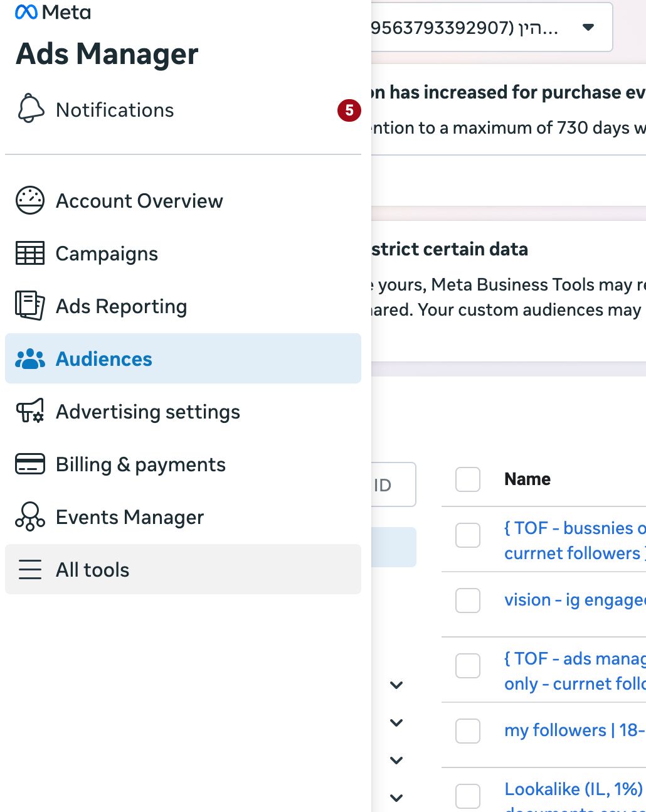Open 'vision - ig engage' audience link
The width and height of the screenshot is (646, 812).
(575, 600)
